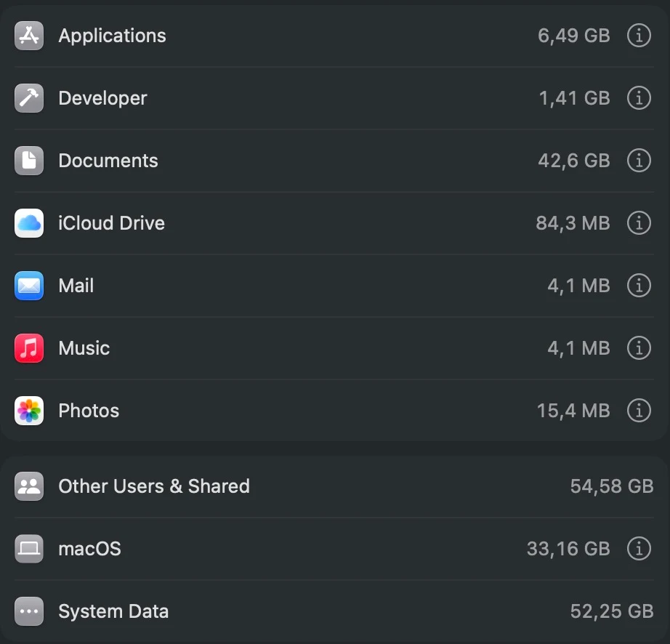Image resolution: width=670 pixels, height=644 pixels.
Task: Select the Photos label
Action: 89,411
